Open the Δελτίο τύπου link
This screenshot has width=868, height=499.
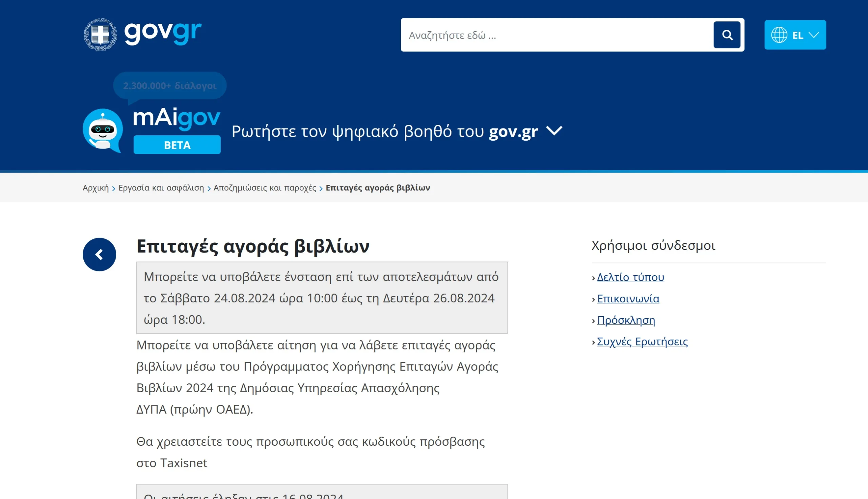[x=631, y=277]
